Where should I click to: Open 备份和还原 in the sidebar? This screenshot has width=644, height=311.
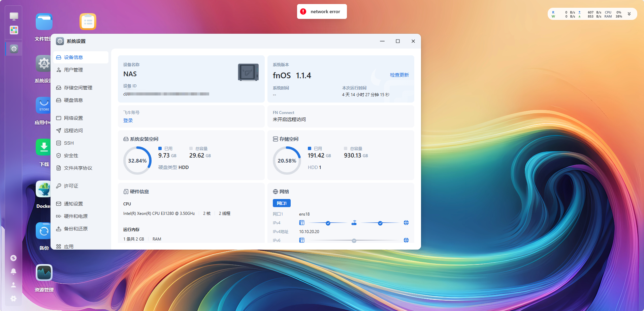[81, 229]
